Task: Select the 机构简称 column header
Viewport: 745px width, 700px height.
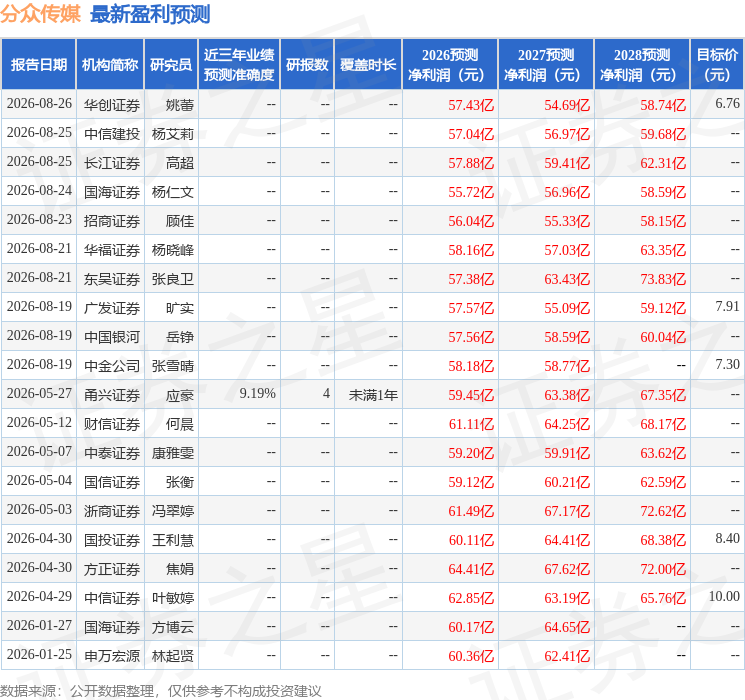Action: coord(110,65)
